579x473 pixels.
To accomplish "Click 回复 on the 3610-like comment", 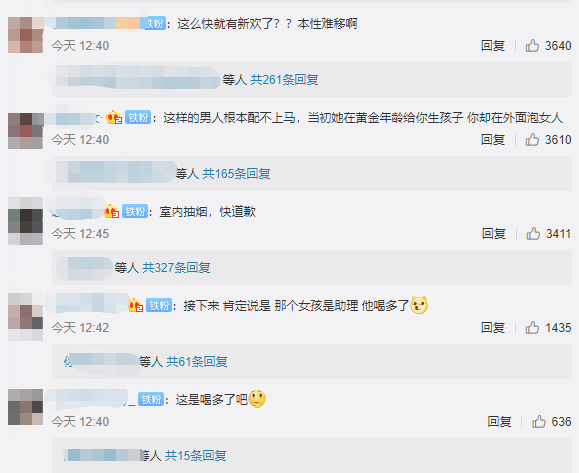I will pyautogui.click(x=493, y=140).
